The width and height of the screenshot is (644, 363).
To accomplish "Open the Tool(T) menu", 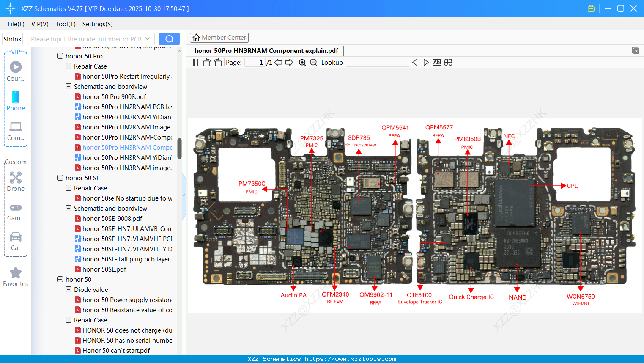I will (x=66, y=24).
